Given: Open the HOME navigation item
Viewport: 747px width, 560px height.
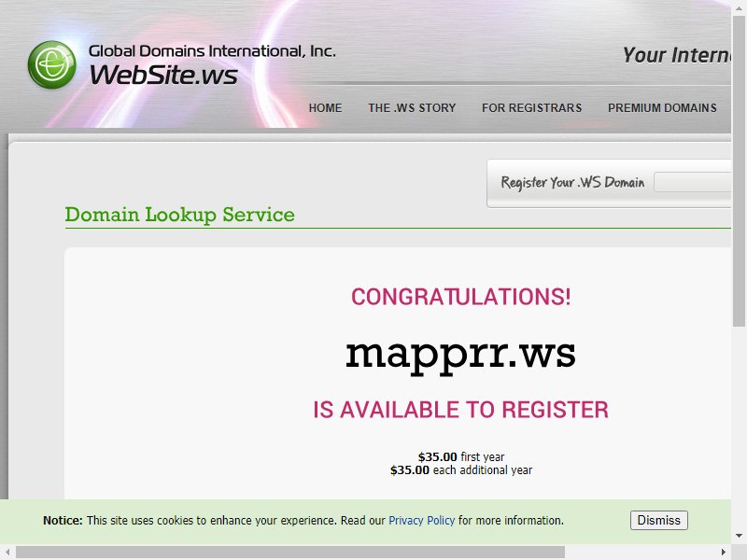Looking at the screenshot, I should click(x=325, y=108).
